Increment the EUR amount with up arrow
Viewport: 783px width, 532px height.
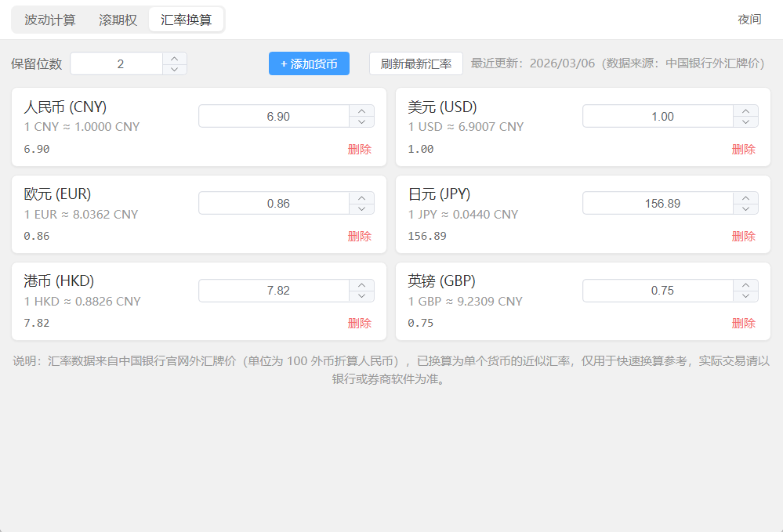(361, 197)
